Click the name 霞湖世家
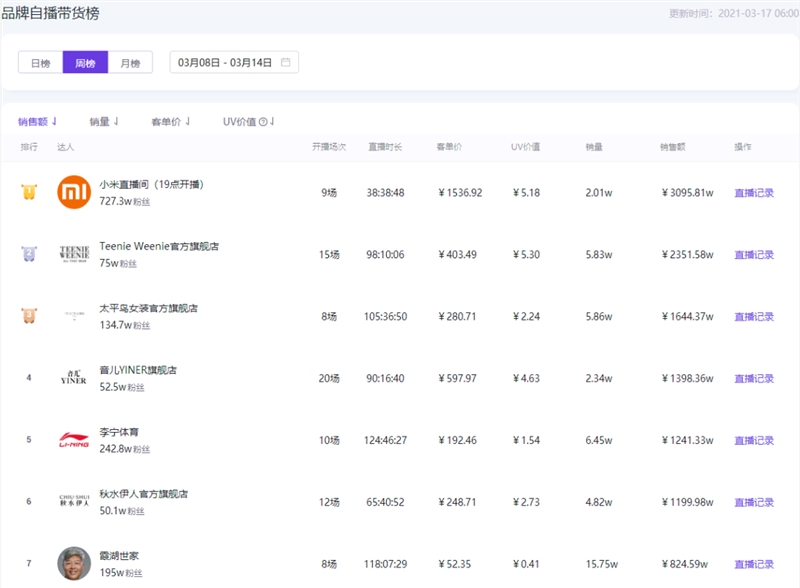 (119, 556)
